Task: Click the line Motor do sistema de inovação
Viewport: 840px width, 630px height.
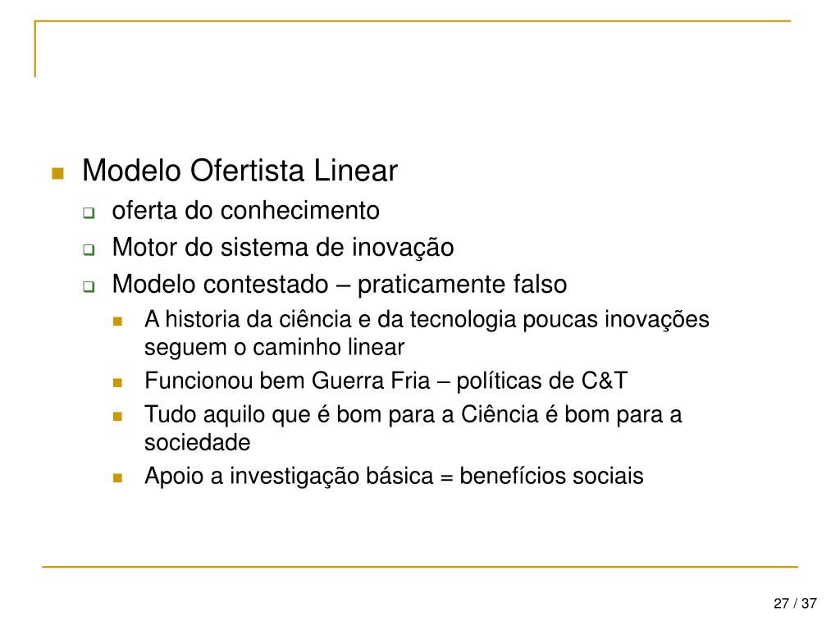Action: (x=282, y=247)
